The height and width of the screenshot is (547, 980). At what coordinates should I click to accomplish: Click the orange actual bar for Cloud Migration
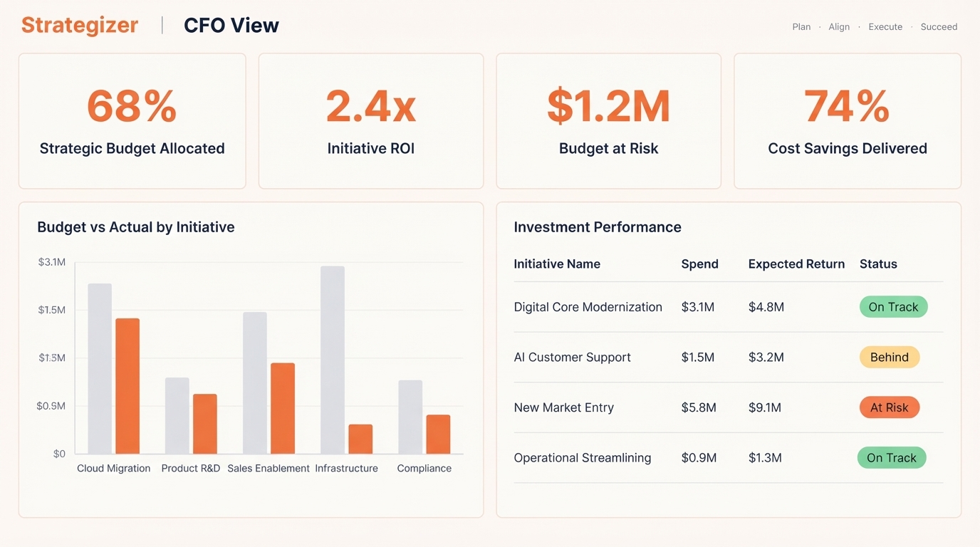pos(127,386)
